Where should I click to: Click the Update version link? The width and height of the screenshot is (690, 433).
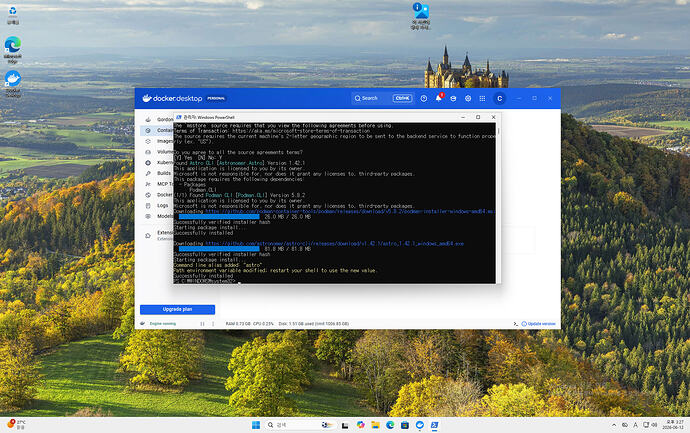pos(539,324)
